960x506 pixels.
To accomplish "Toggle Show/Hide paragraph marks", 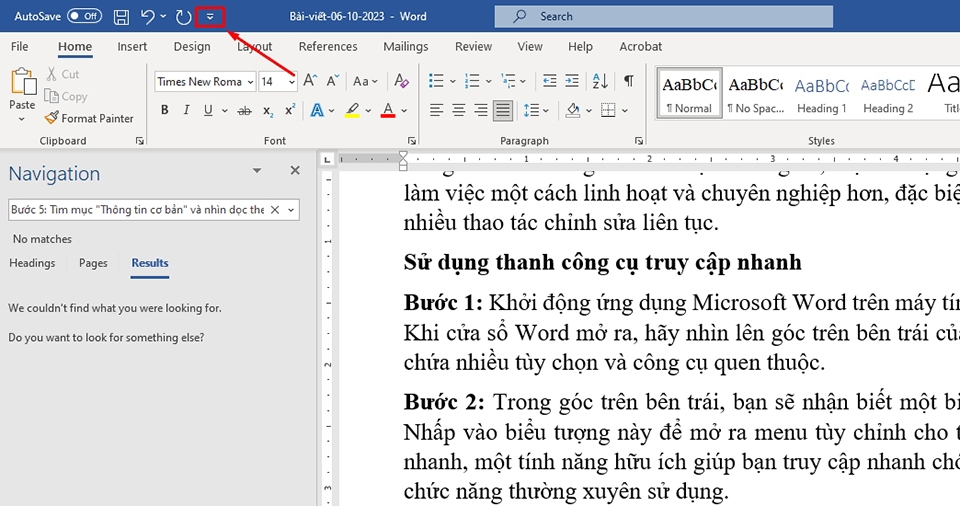I will click(629, 81).
